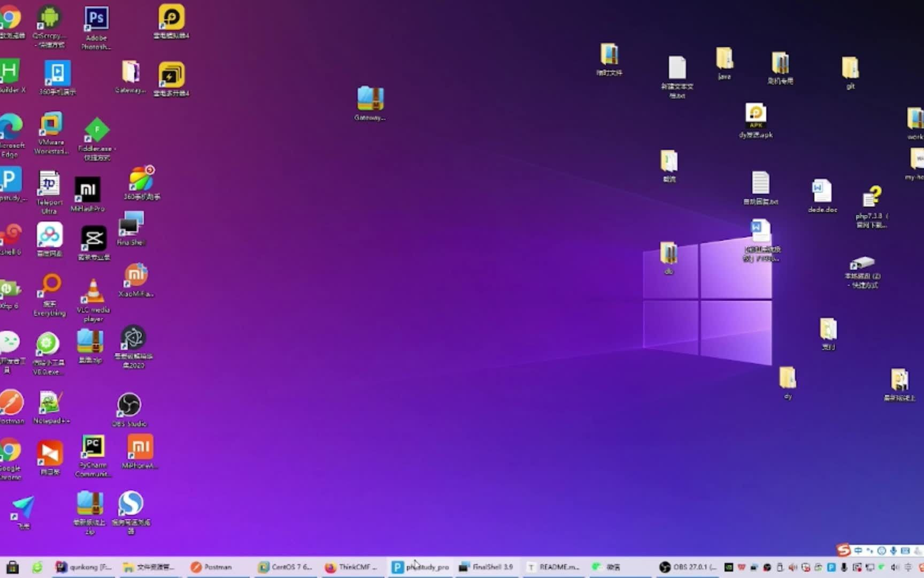Viewport: 924px width, 578px height.
Task: Open the QtScrcpy Android shortcut icon
Action: tap(49, 26)
